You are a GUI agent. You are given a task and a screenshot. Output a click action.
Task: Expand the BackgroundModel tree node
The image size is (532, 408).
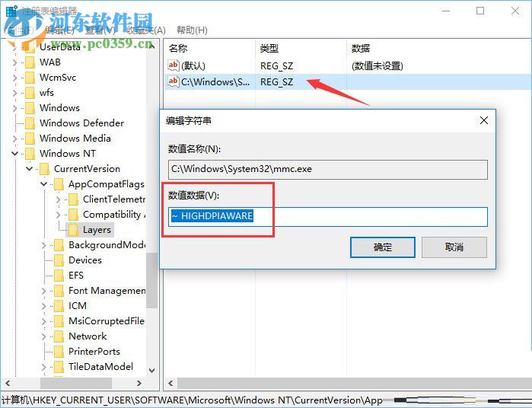pos(44,245)
